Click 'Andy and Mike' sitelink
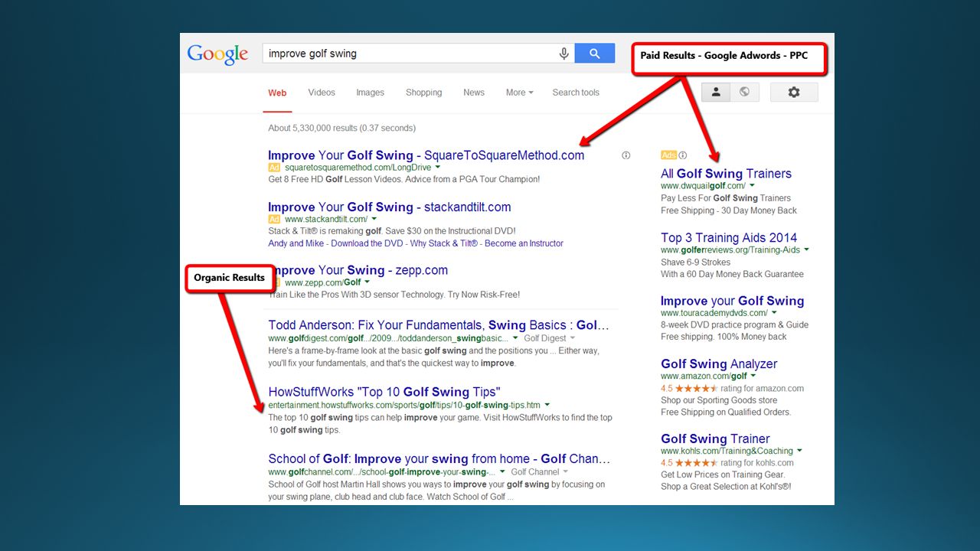The image size is (980, 551). click(296, 243)
